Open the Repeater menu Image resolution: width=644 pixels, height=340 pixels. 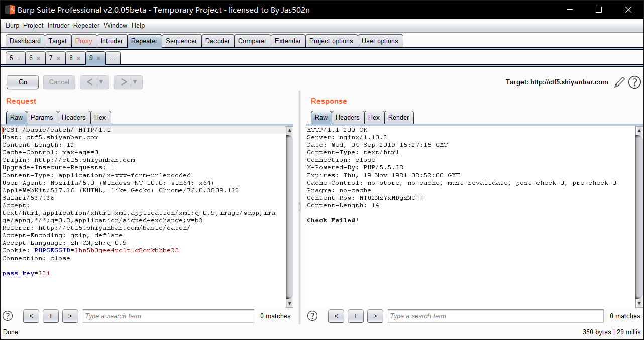(x=86, y=25)
